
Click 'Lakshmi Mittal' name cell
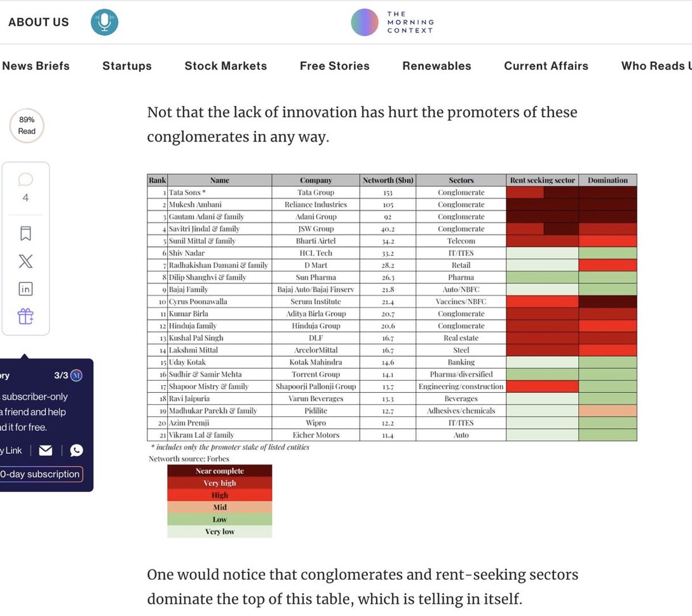[219, 350]
